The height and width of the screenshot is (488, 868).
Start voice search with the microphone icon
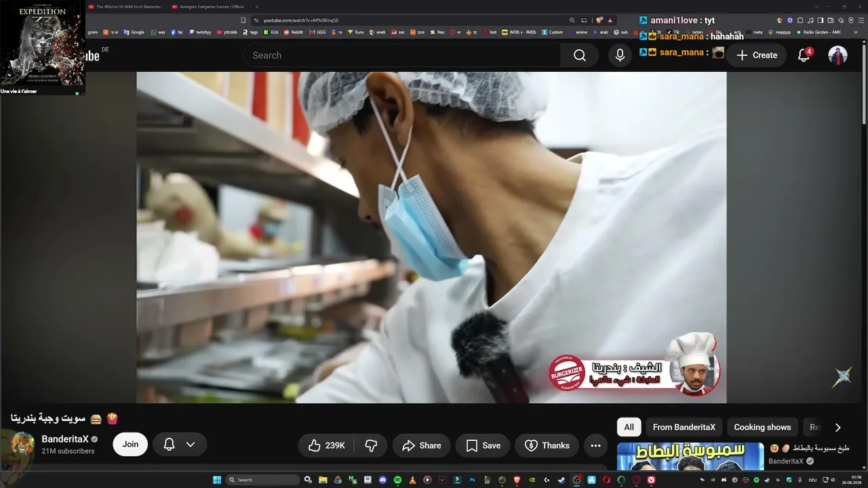click(620, 56)
